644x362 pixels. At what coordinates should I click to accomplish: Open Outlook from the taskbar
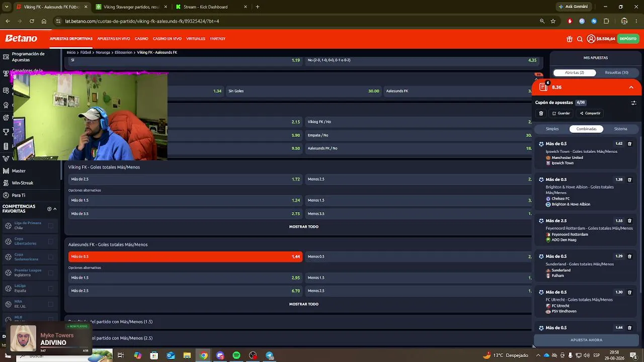point(171,355)
